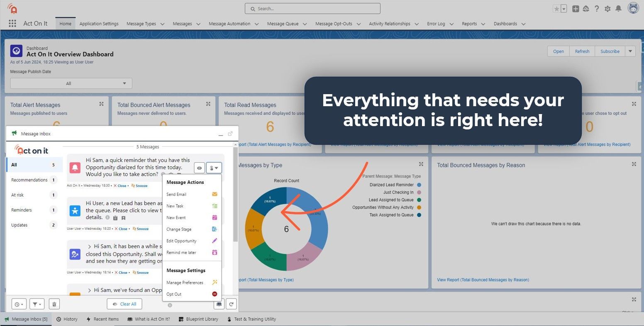Click the book icon in inbox footer
The width and height of the screenshot is (644, 326).
point(219,304)
